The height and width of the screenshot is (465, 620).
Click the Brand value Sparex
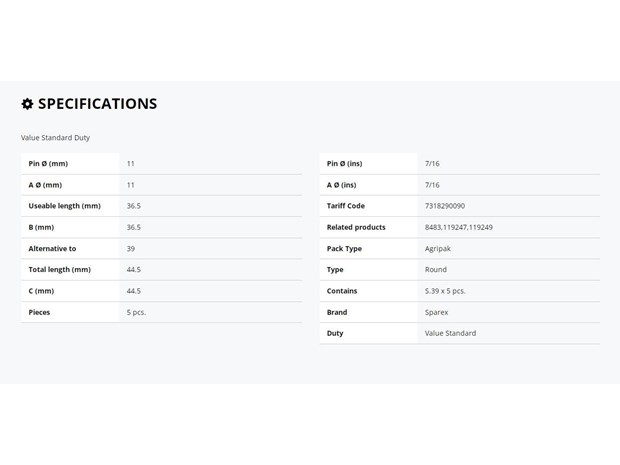point(437,312)
